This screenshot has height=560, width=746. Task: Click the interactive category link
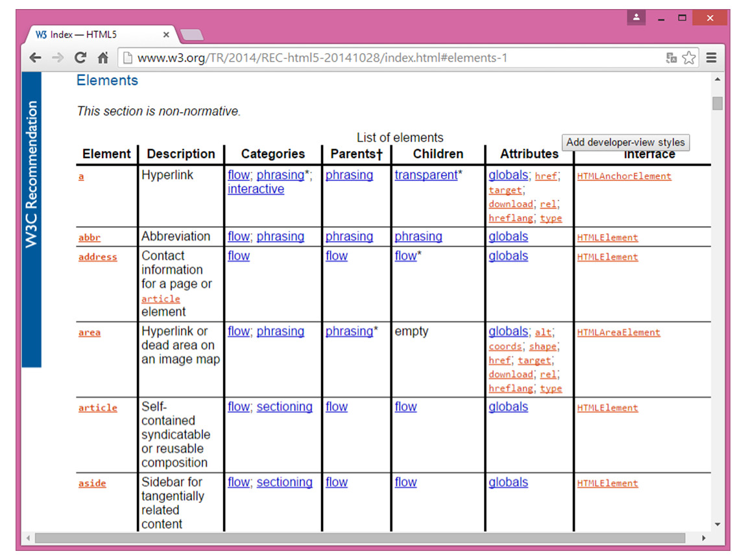point(256,189)
